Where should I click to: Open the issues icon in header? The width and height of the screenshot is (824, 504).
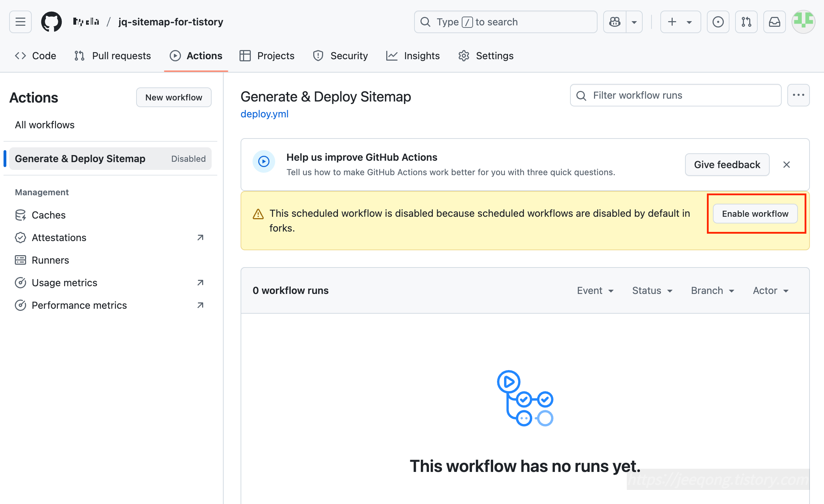[x=718, y=22]
